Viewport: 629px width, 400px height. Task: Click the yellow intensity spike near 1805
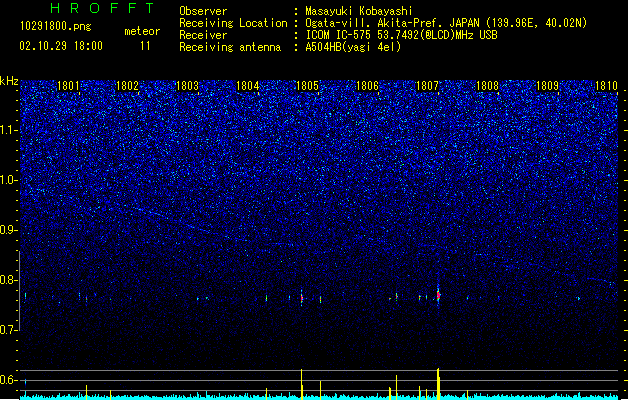302,384
